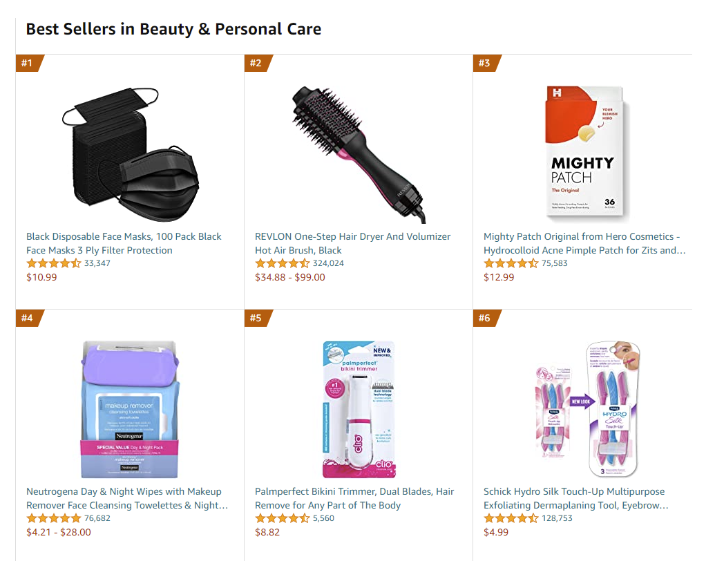This screenshot has width=715, height=588.
Task: Open Black Disposable Face Masks title link
Action: 124,243
